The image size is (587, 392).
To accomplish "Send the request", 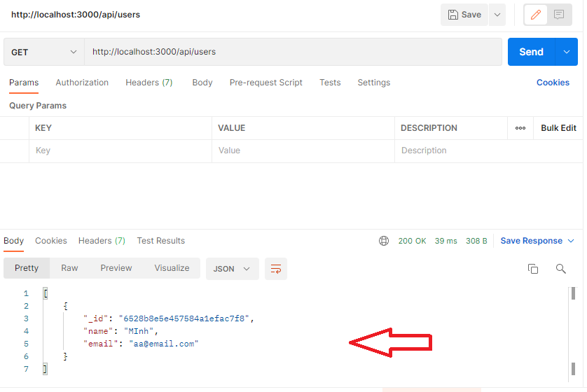I will click(531, 52).
